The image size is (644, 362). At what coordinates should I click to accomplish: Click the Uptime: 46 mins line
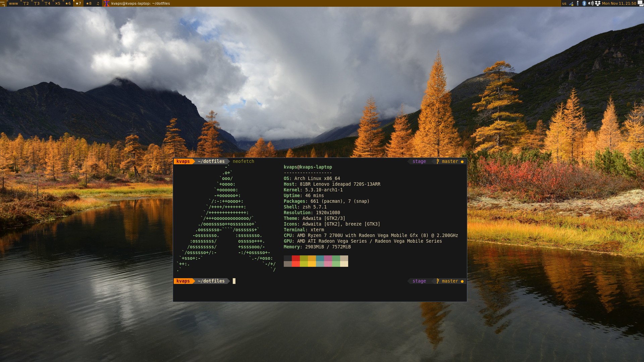(304, 195)
